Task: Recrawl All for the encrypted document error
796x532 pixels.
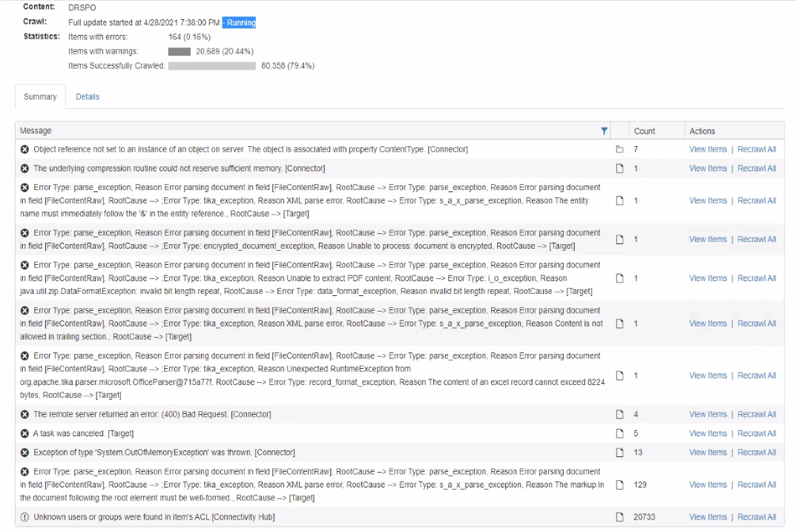Action: coord(756,240)
